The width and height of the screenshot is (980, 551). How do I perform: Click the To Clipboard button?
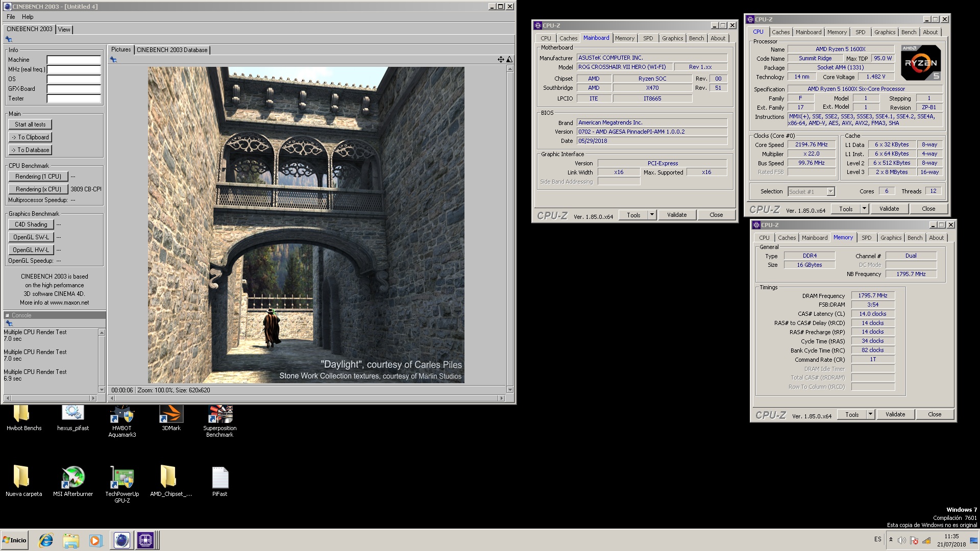coord(30,137)
